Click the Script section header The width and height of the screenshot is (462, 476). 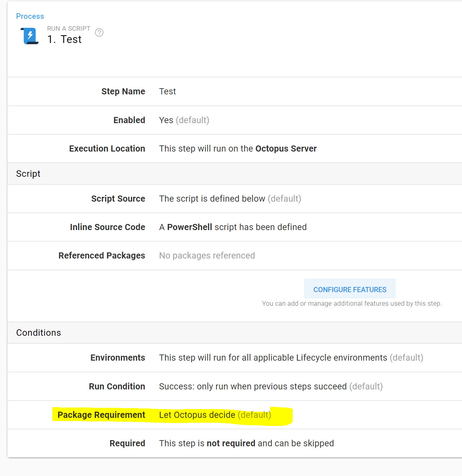pyautogui.click(x=28, y=174)
